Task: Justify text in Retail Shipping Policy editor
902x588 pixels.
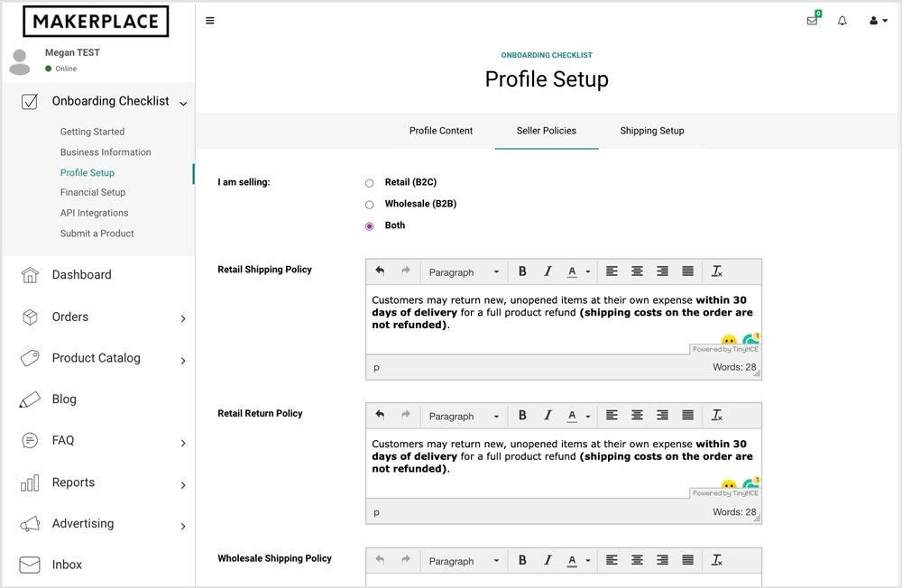Action: 687,271
